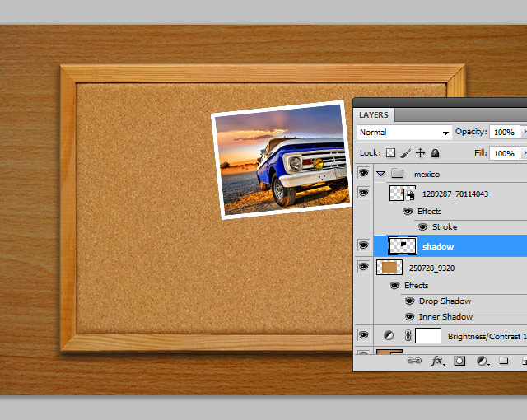This screenshot has height=420, width=527.
Task: Toggle the Stroke effect visibility
Action: tap(422, 226)
